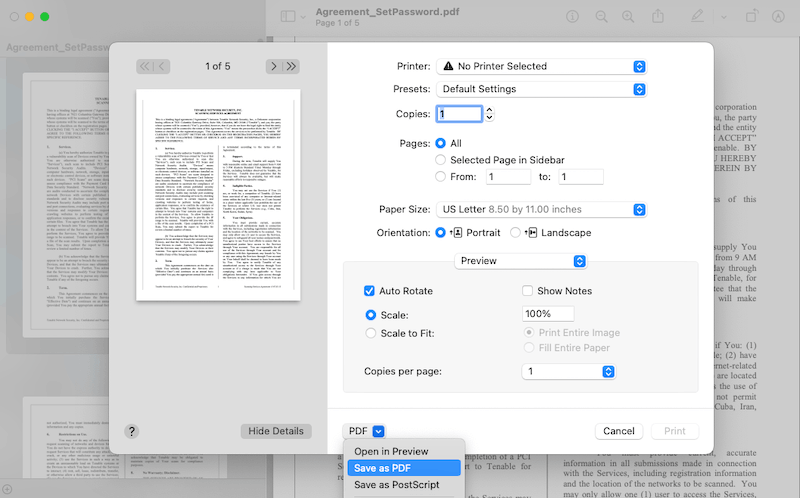This screenshot has width=800, height=498.
Task: Open the Printer dropdown
Action: 541,66
